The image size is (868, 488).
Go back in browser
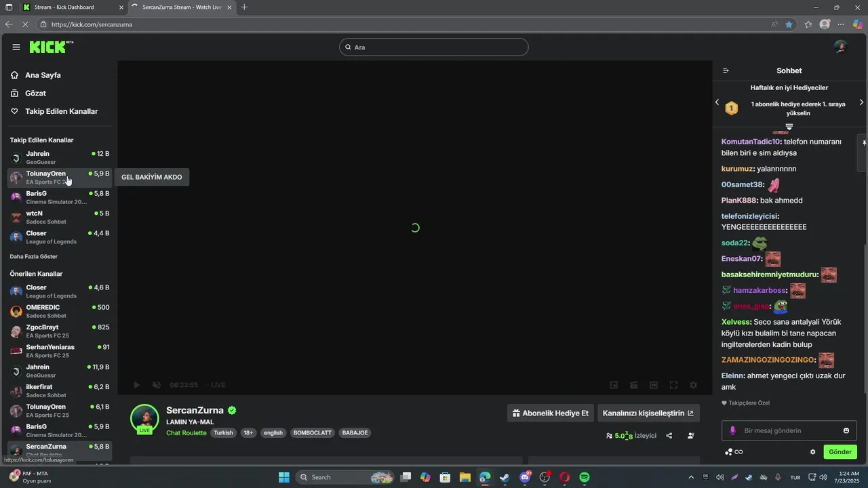9,24
